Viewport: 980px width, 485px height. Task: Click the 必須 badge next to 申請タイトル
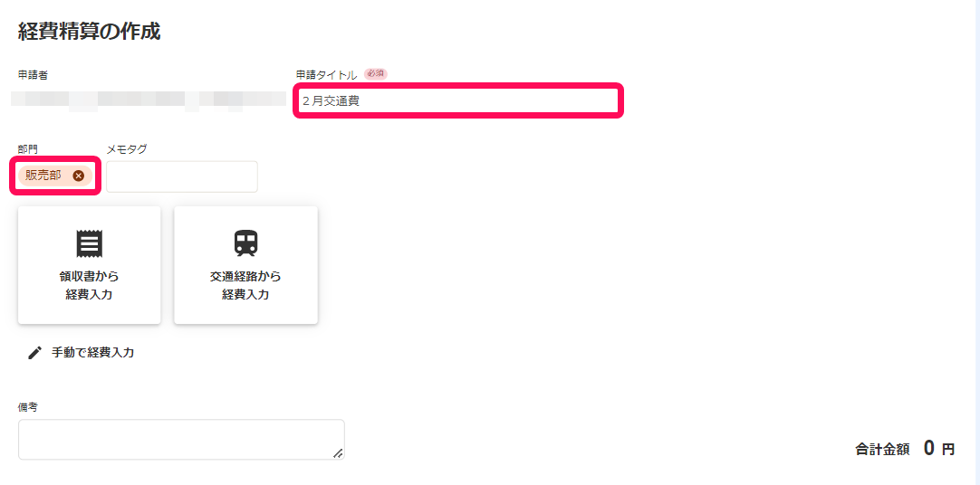coord(376,73)
